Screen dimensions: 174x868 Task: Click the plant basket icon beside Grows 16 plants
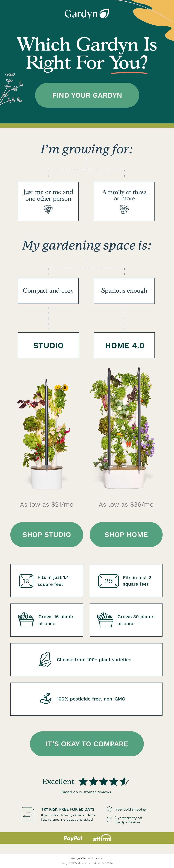coord(26,620)
